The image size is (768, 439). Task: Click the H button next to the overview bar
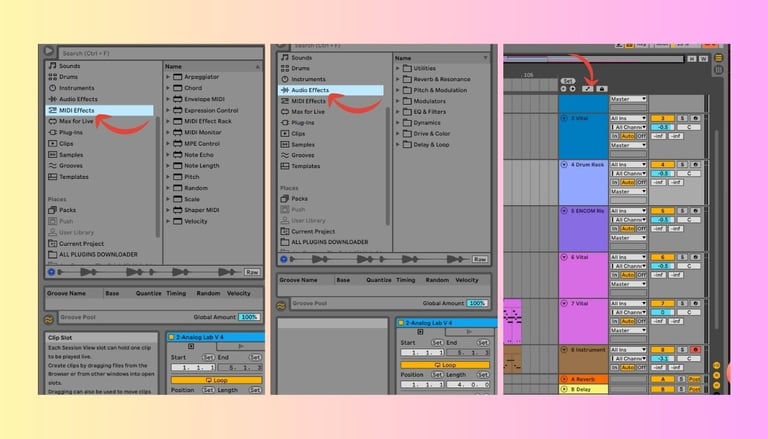click(x=692, y=59)
